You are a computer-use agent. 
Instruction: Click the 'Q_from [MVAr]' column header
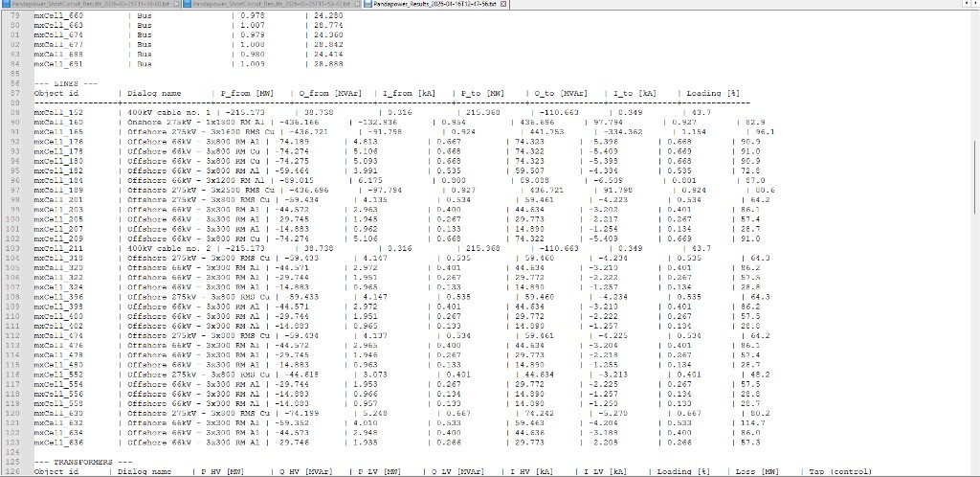330,93
